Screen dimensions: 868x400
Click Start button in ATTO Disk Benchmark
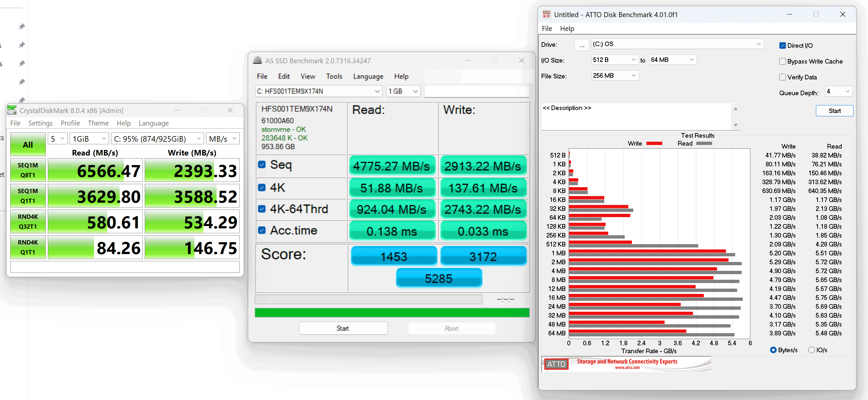pos(834,111)
